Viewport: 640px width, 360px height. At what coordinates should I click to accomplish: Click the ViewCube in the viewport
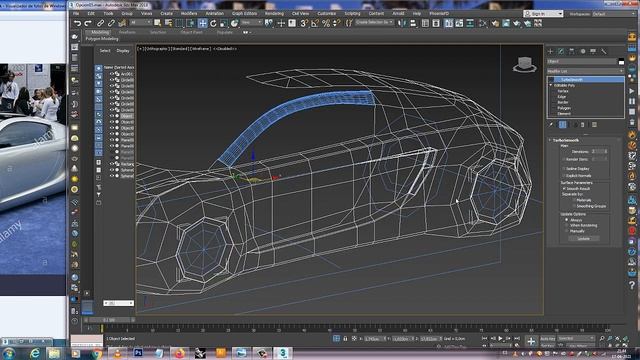click(524, 64)
